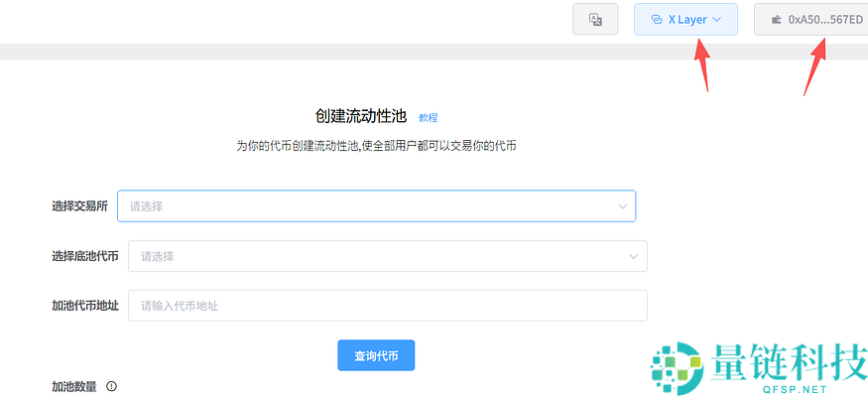Open the 选择底池代币 dropdown

(388, 256)
